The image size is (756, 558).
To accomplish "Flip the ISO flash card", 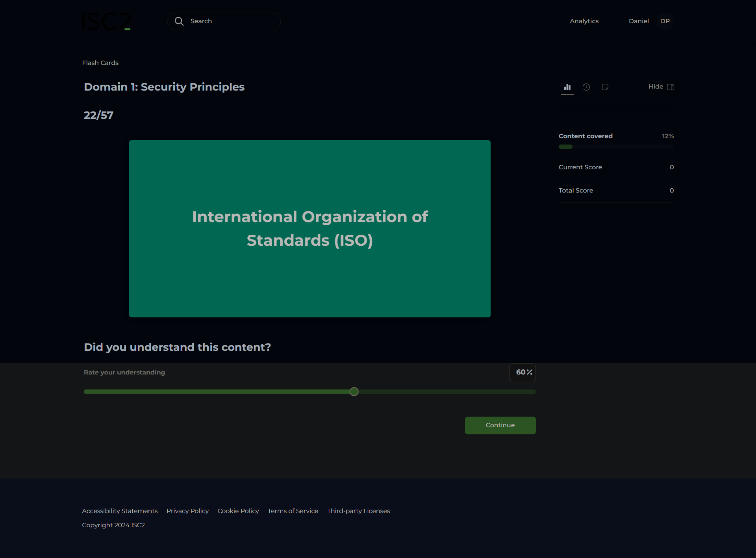I will tap(309, 228).
